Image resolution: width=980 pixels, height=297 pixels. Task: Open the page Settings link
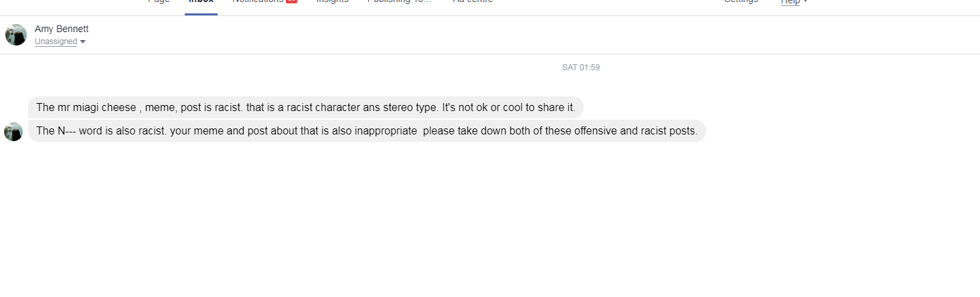pyautogui.click(x=741, y=1)
